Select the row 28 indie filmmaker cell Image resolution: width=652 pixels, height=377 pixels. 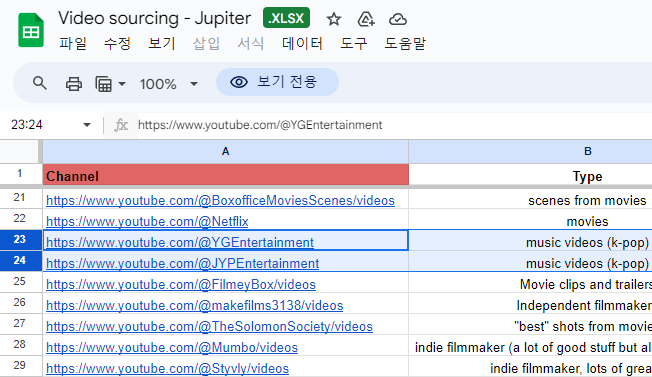(530, 345)
